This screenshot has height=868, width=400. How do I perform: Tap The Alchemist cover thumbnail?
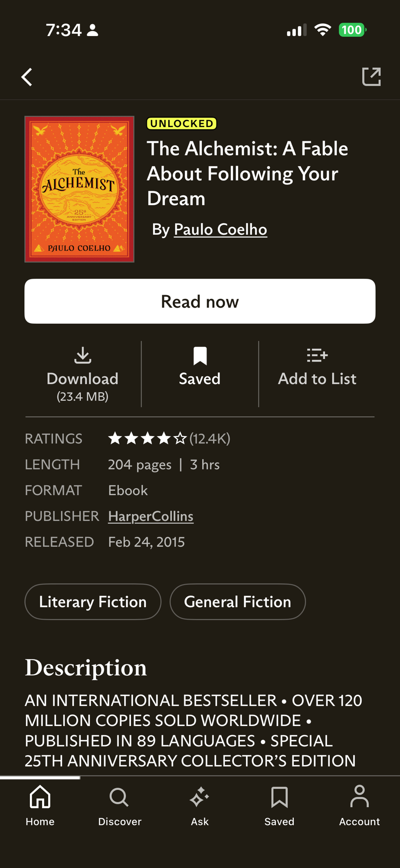79,189
